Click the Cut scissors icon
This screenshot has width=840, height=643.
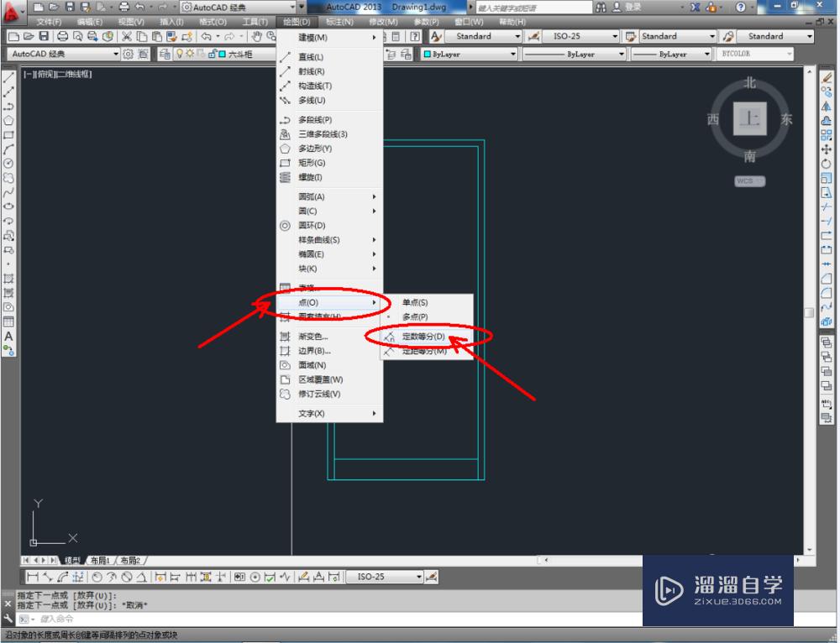tap(127, 36)
